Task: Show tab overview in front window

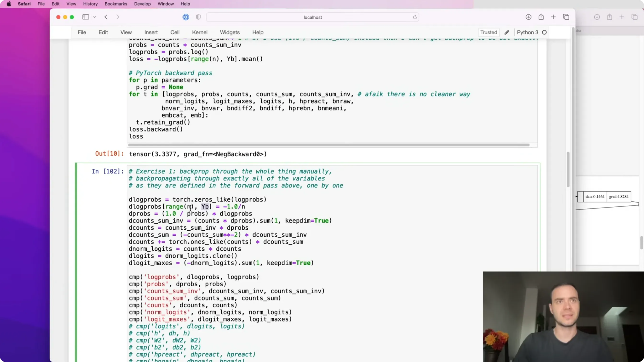Action: 566,17
